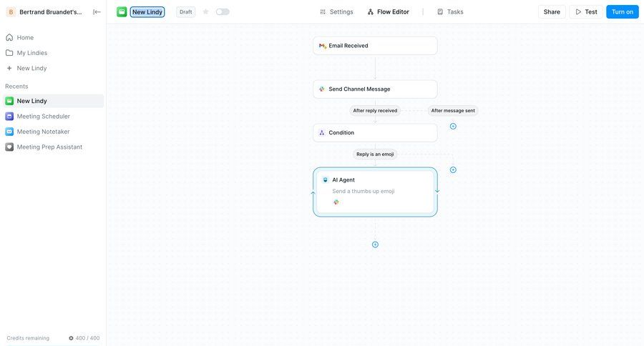
Task: Click the My Lindies folder icon
Action: 9,52
